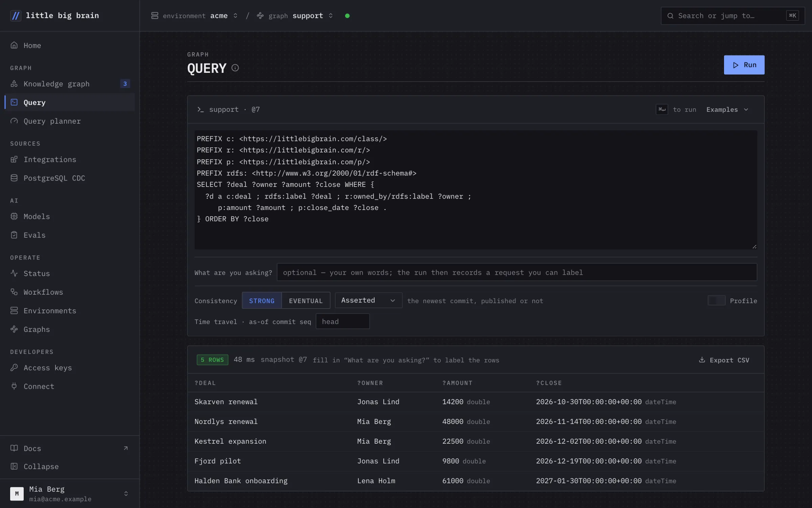Viewport: 812px width, 508px height.
Task: Click the Query planner gauge icon
Action: pyautogui.click(x=14, y=121)
